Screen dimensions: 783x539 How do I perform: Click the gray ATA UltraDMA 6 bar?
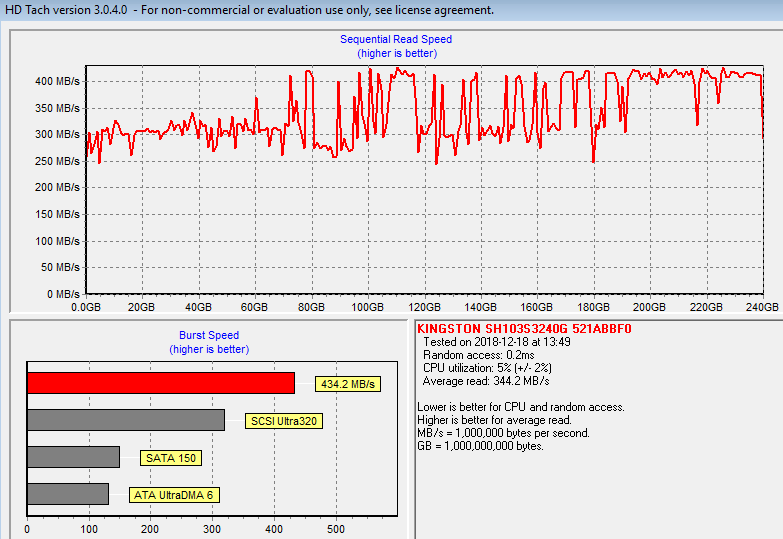68,494
